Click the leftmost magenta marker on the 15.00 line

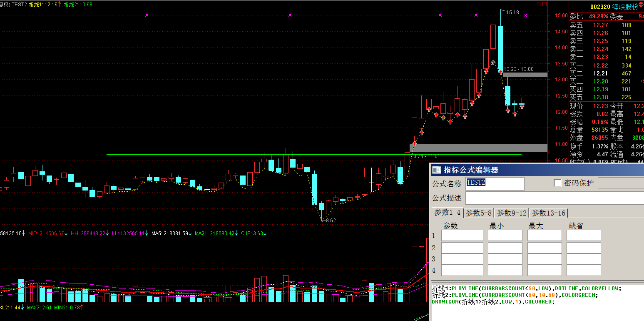coord(147,15)
